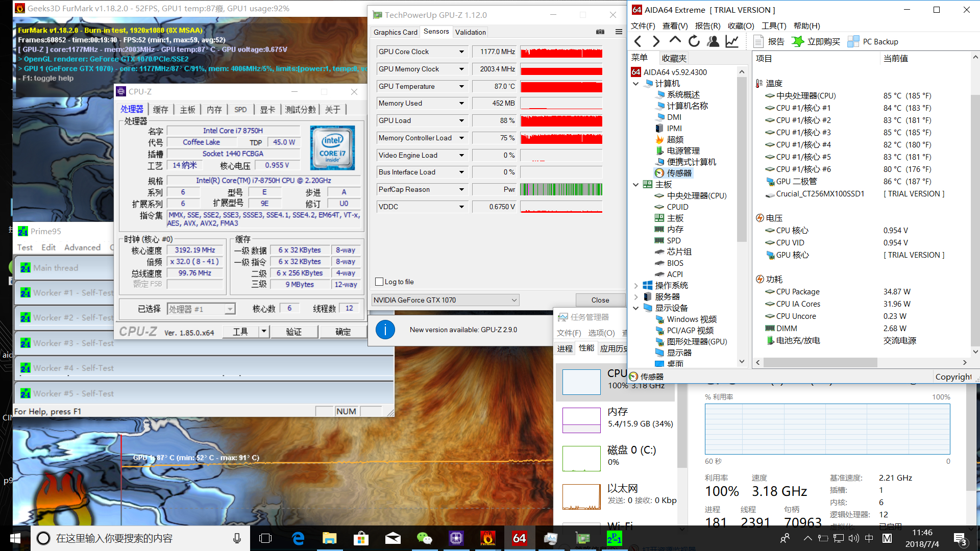Switch to GPU-Z Graphics Card tab
The width and height of the screenshot is (980, 551).
point(395,32)
